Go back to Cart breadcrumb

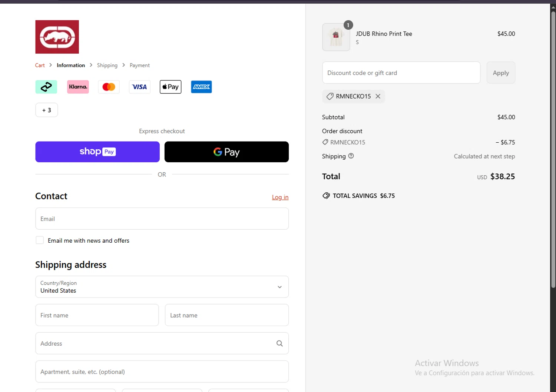coord(40,65)
